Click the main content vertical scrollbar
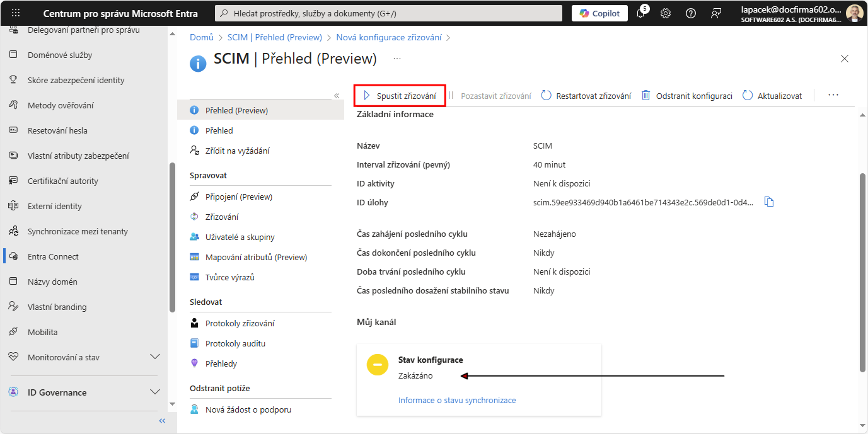Screen dimensions: 868x434 coord(862,272)
